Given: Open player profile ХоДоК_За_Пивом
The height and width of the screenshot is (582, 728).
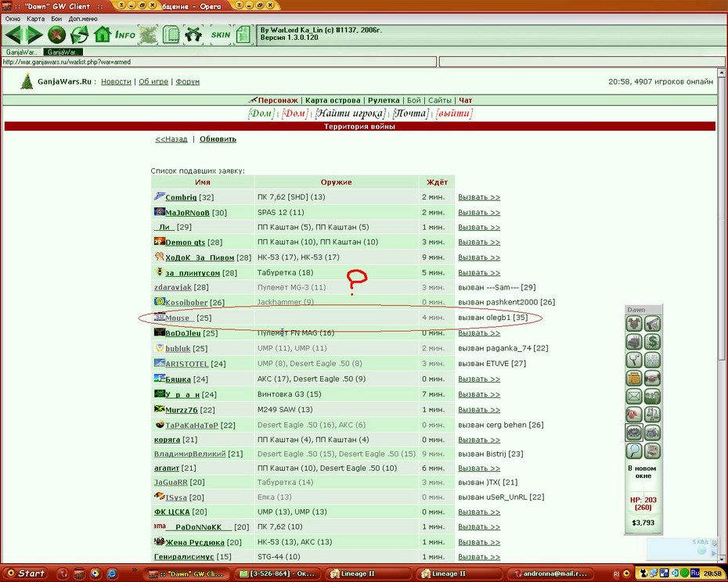Looking at the screenshot, I should (x=200, y=257).
